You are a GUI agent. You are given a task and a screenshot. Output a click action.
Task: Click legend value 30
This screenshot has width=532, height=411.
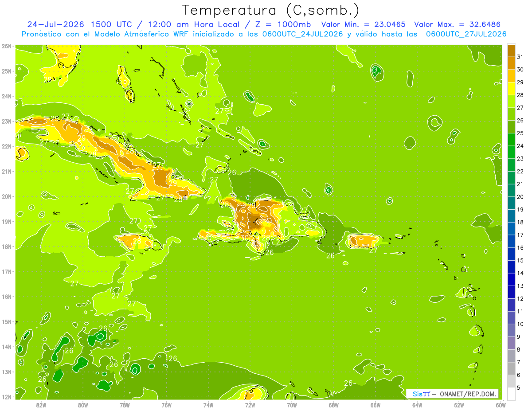coord(520,70)
